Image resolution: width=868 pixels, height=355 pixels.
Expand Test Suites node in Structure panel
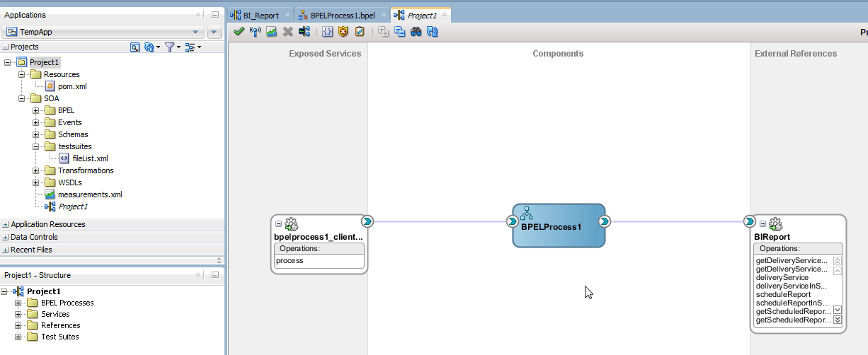click(x=18, y=337)
